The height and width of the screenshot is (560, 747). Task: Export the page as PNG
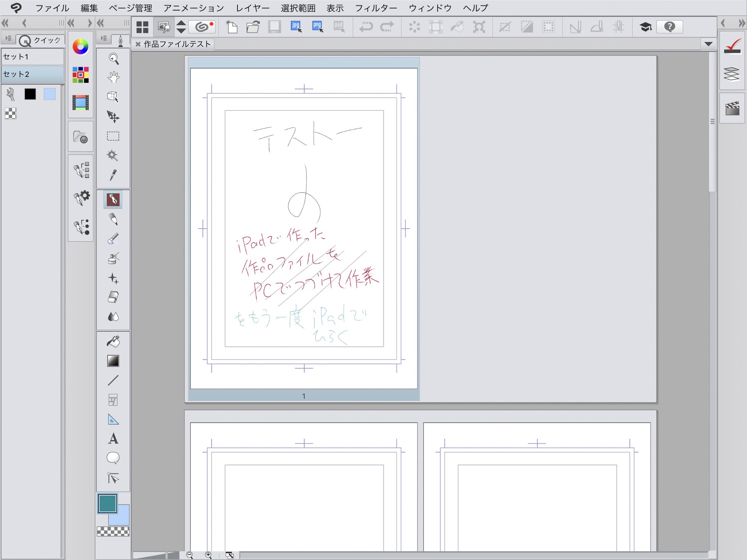click(317, 27)
